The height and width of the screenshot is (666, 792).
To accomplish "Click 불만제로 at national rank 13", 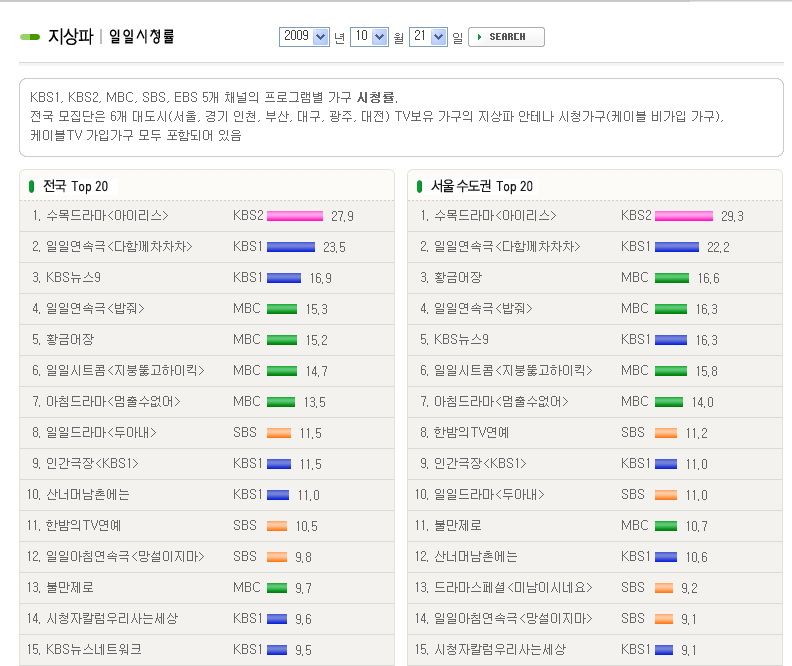I will (x=70, y=587).
